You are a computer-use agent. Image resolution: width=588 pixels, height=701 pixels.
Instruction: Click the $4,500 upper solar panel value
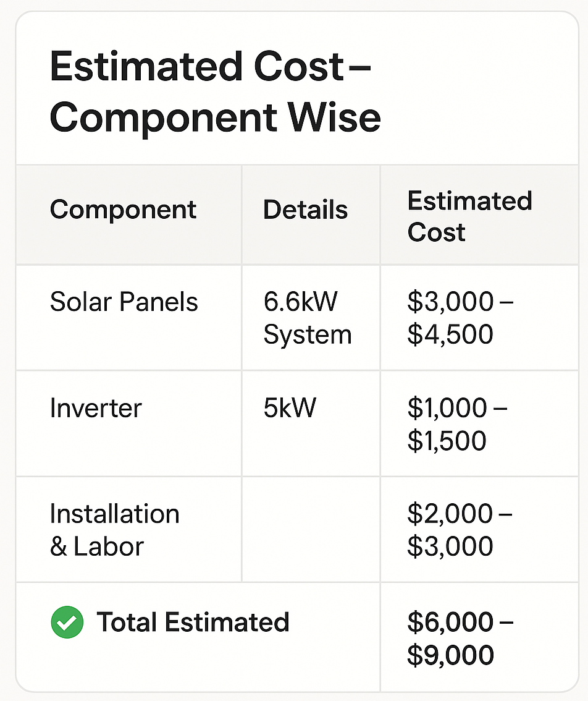coord(450,334)
